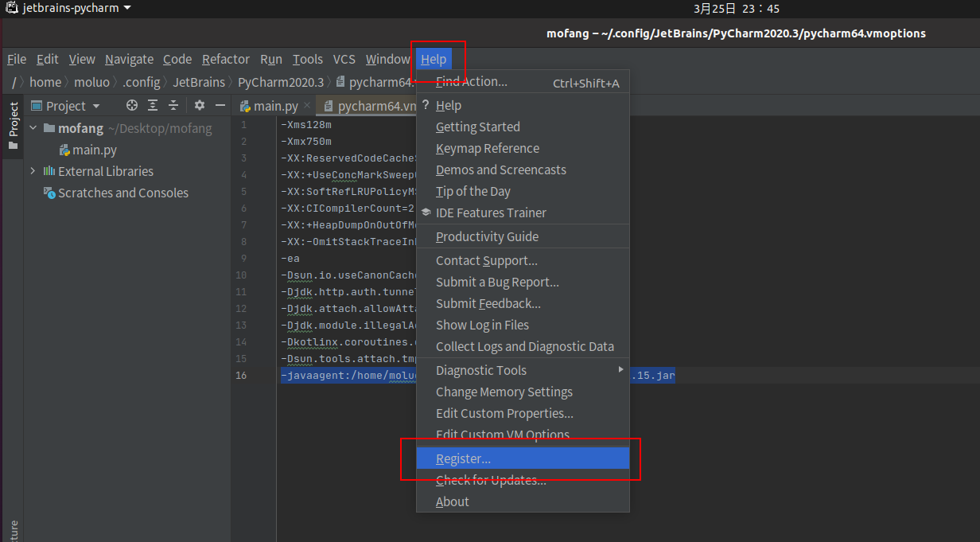Image resolution: width=980 pixels, height=542 pixels.
Task: Click the main.py Python file icon in tree
Action: pyautogui.click(x=65, y=150)
